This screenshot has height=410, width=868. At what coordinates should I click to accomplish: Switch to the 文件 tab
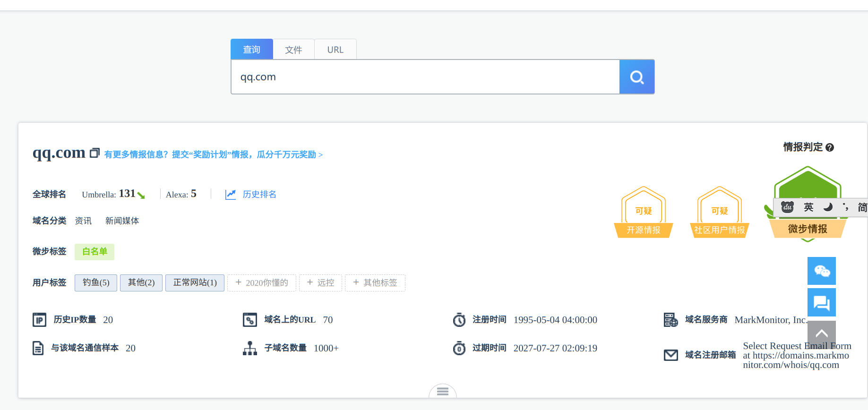tap(293, 50)
